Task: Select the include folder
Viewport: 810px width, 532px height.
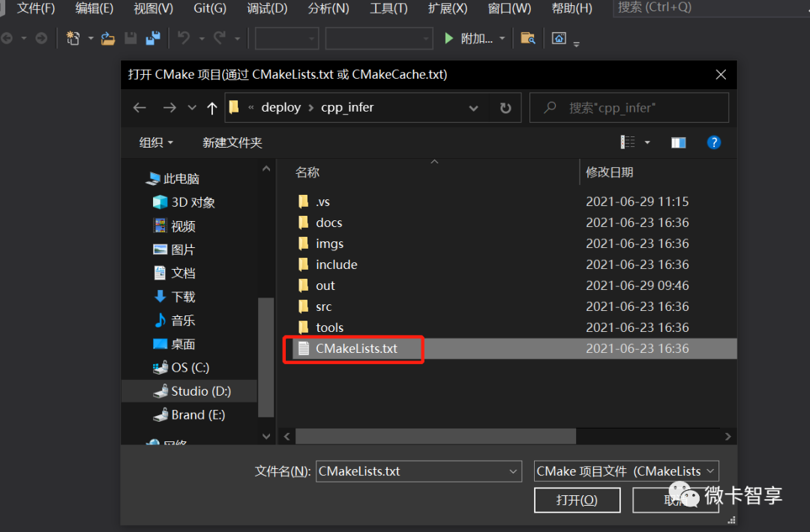Action: 328,265
